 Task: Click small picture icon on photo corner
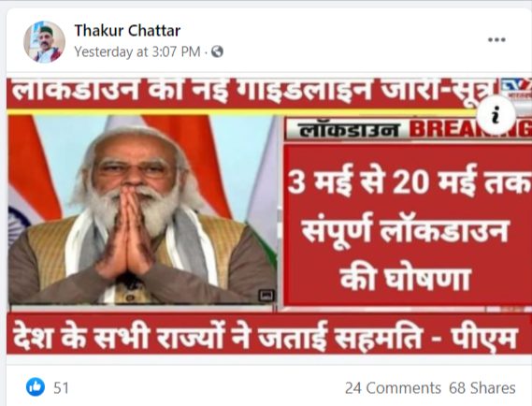point(266,296)
